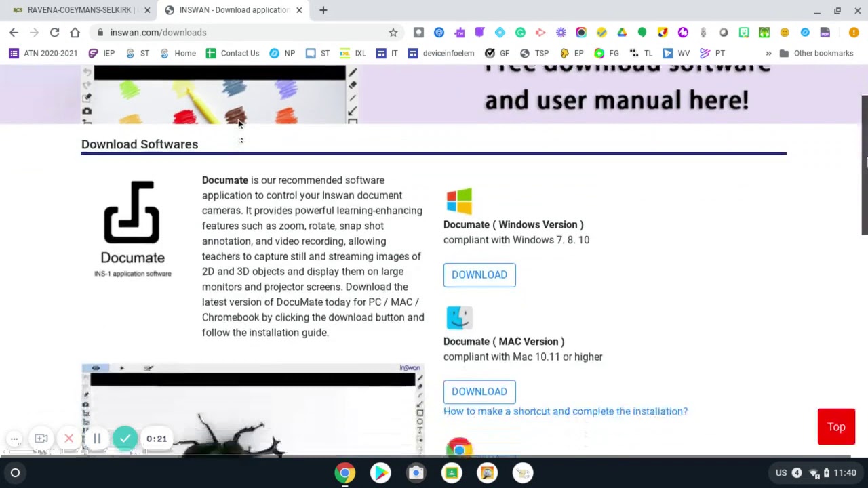Open the Contact Us bookmark
The width and height of the screenshot is (868, 488).
coord(233,53)
